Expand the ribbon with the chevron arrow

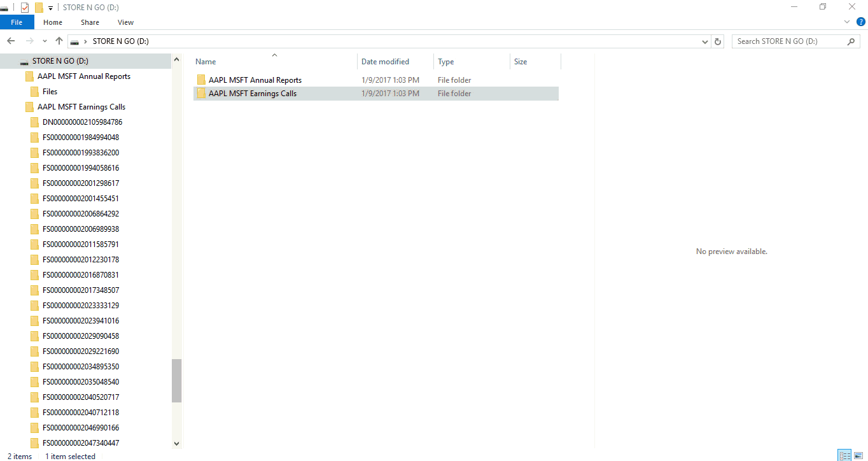[x=847, y=22]
